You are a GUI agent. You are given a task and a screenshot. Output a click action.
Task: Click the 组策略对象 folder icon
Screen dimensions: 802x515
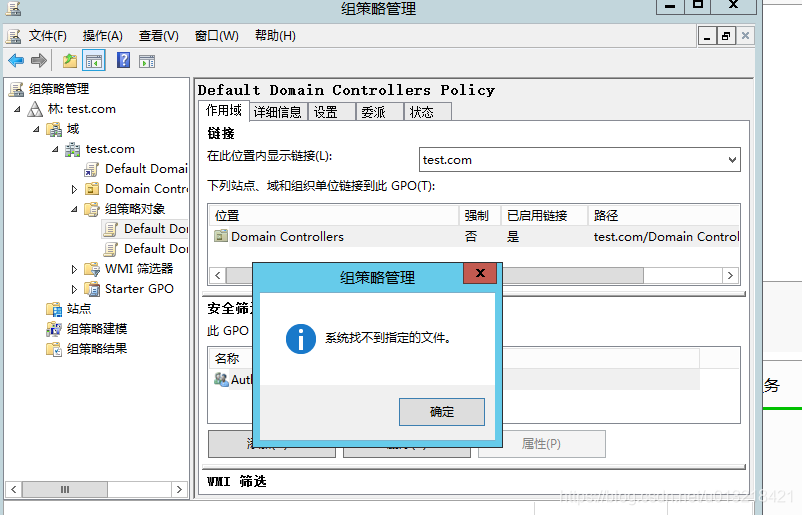pos(92,209)
